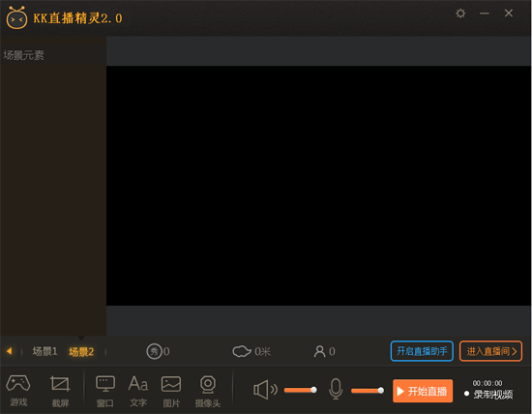Add text using the 文字 Aa icon
This screenshot has height=414, width=532.
[138, 391]
